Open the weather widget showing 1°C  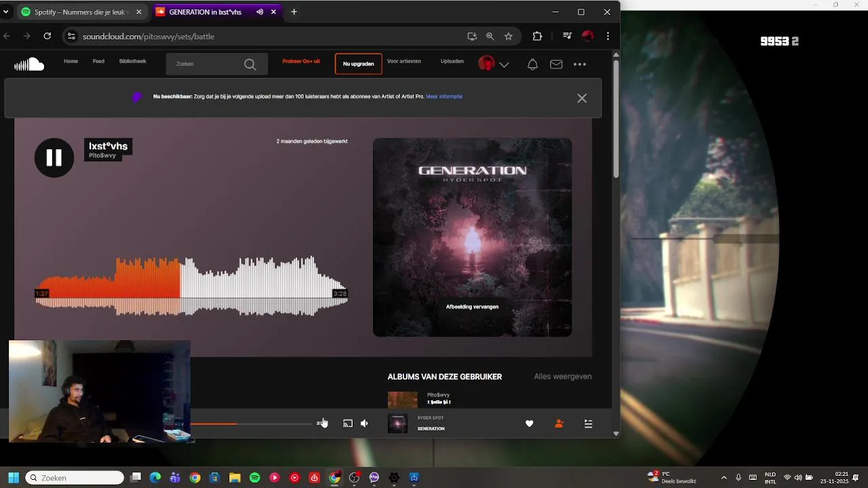pyautogui.click(x=672, y=478)
